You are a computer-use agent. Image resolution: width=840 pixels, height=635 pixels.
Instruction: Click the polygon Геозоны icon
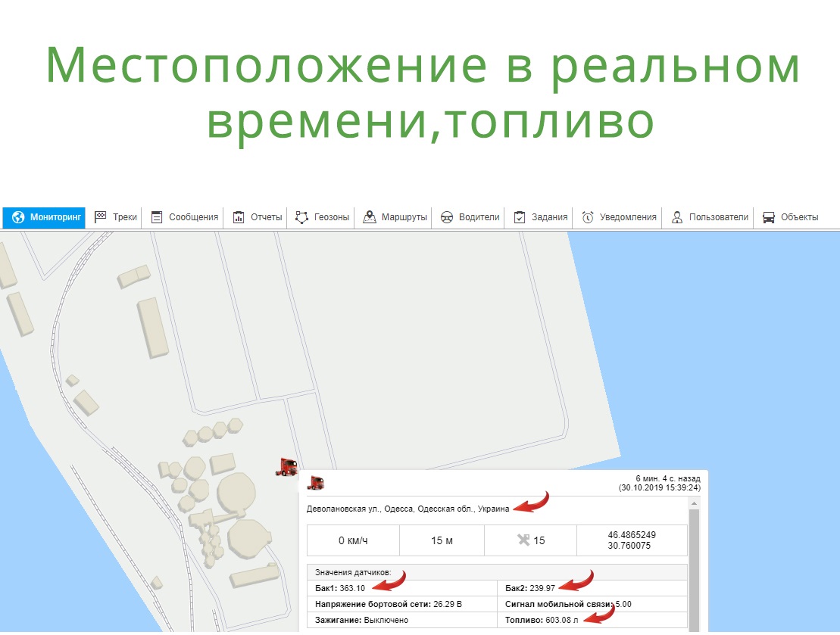coord(301,217)
